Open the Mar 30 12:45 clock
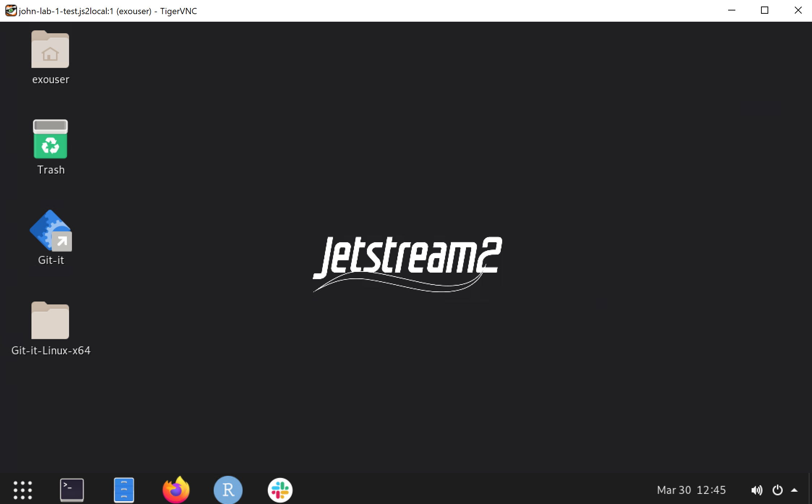Viewport: 812px width, 504px height. pyautogui.click(x=691, y=490)
